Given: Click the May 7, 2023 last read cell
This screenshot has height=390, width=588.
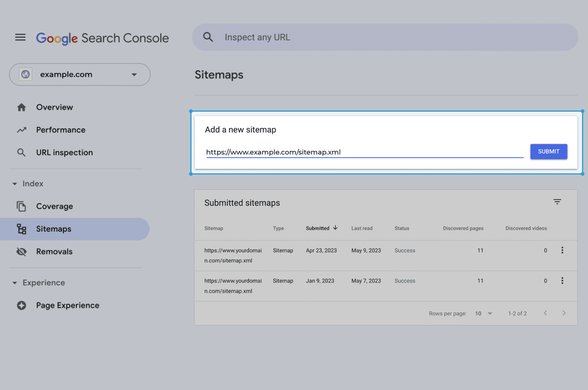Looking at the screenshot, I should pos(366,281).
